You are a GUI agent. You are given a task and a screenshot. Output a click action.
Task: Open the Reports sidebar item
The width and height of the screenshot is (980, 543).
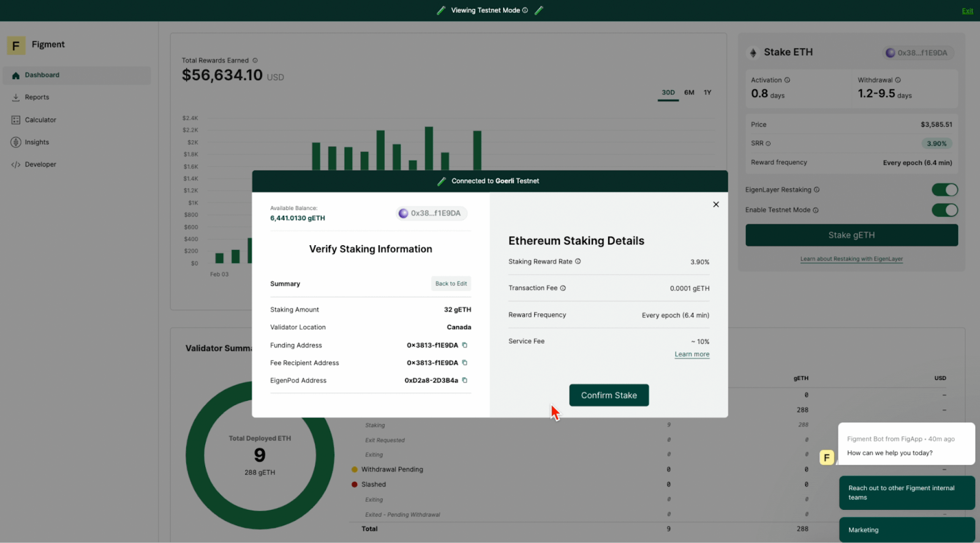pos(37,97)
